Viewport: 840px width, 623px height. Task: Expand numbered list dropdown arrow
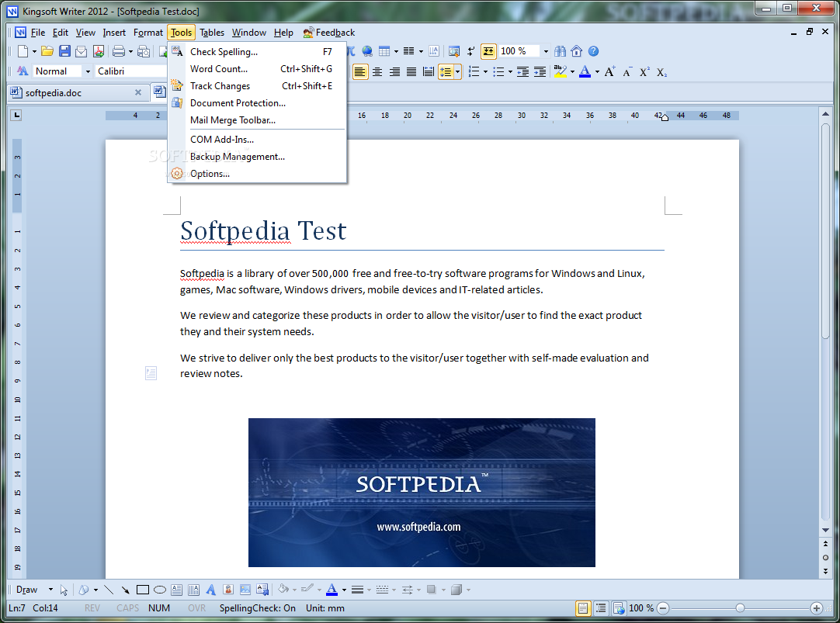point(485,71)
